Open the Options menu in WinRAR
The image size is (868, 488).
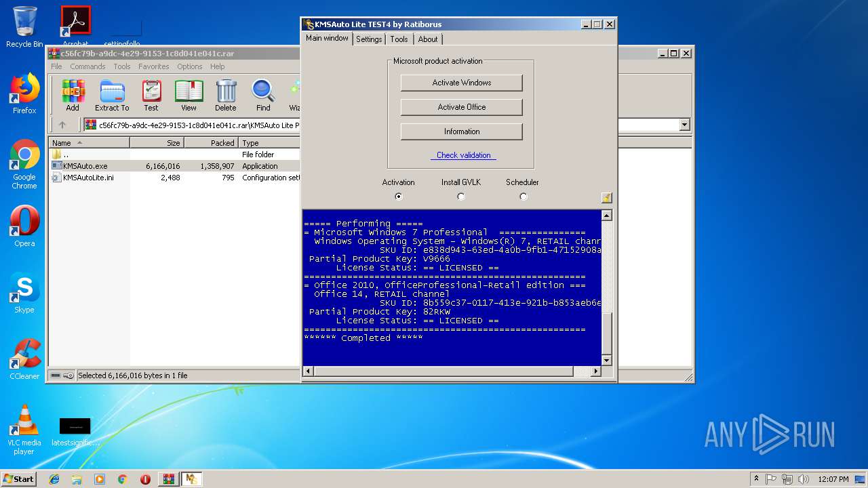[x=190, y=66]
